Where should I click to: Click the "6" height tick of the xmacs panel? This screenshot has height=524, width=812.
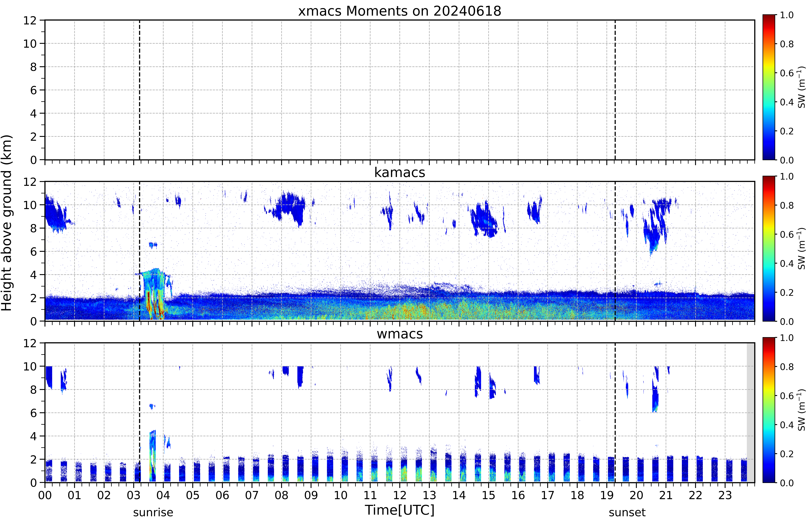(x=33, y=90)
